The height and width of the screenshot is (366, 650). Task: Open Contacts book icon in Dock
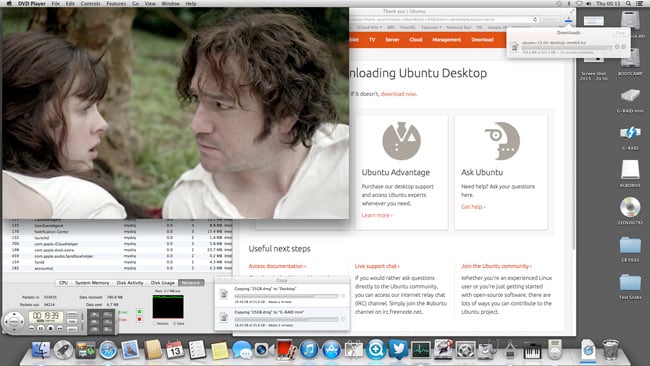coord(153,350)
